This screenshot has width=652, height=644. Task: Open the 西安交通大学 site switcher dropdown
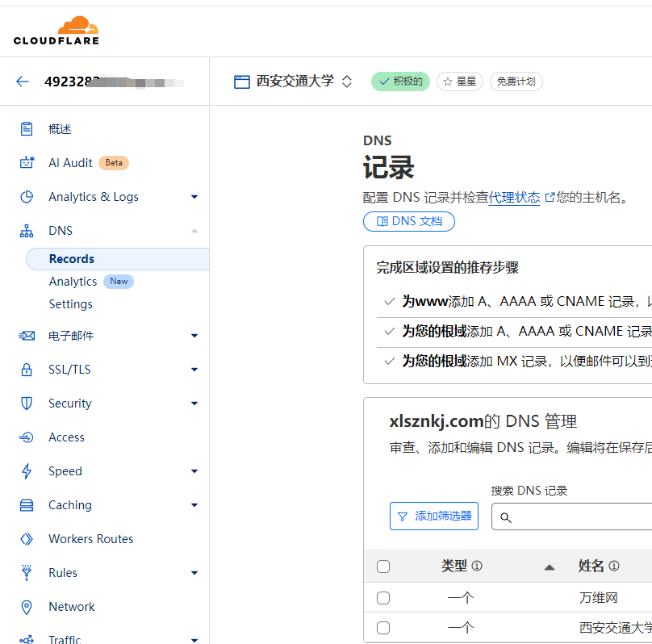347,82
